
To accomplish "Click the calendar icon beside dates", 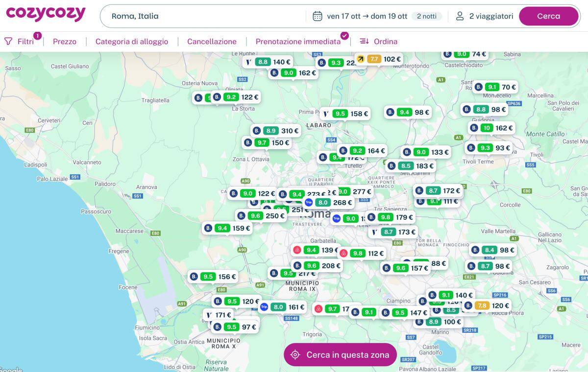I will point(318,16).
